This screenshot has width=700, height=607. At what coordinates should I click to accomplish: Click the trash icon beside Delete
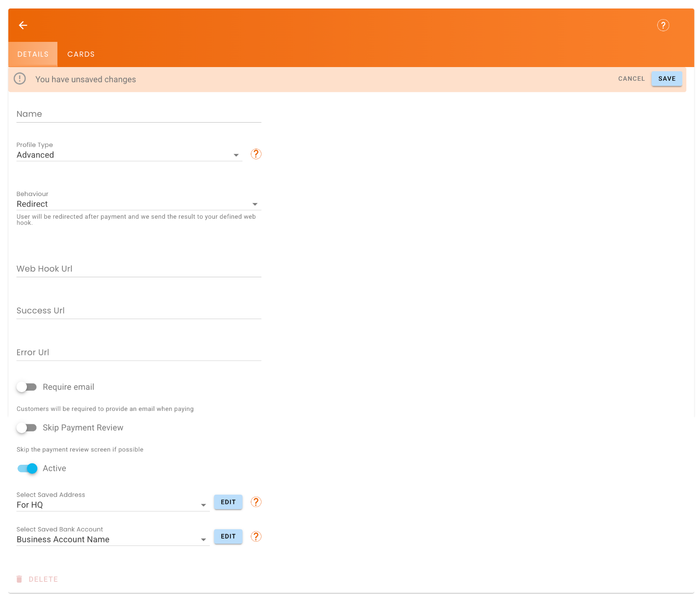pos(19,579)
